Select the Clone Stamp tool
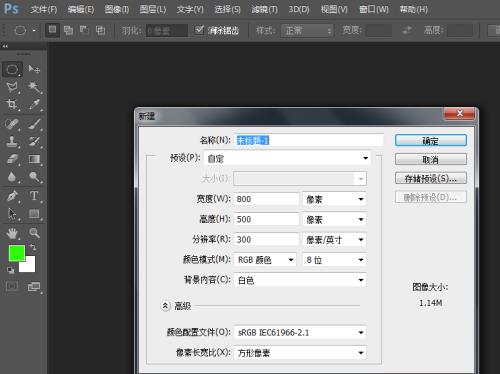Screen dimensions: 500x374 click(12, 141)
